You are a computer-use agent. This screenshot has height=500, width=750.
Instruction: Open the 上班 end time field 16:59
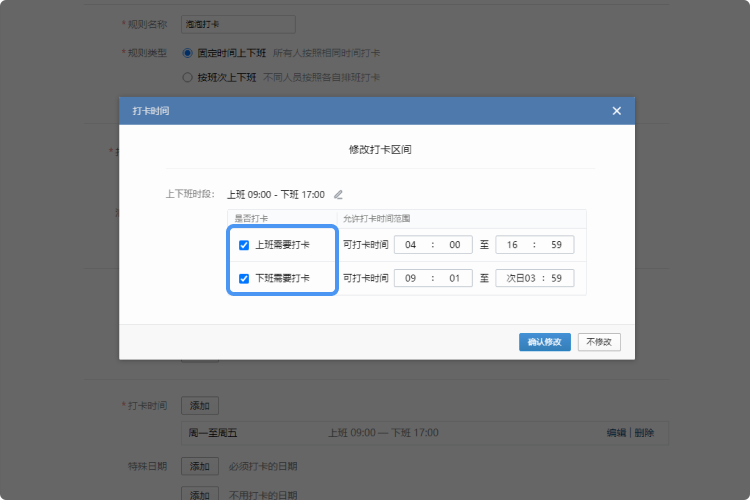535,245
